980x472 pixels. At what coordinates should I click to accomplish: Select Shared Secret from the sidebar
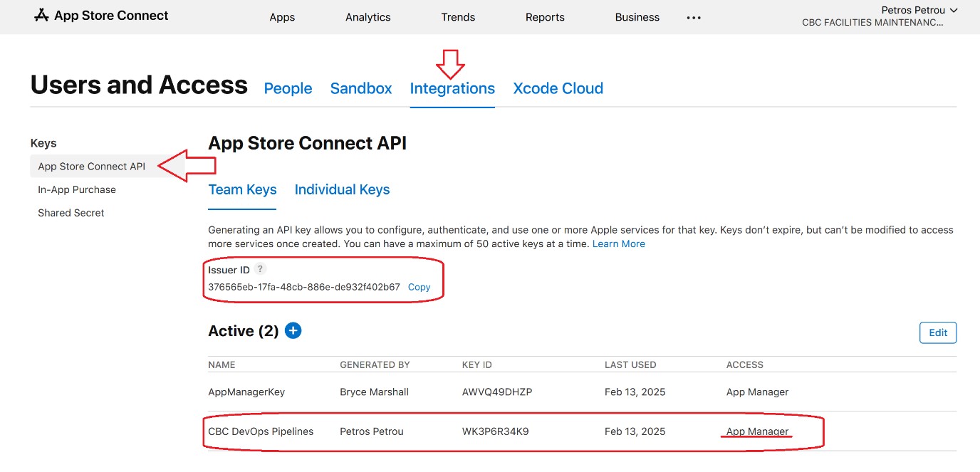pos(71,213)
